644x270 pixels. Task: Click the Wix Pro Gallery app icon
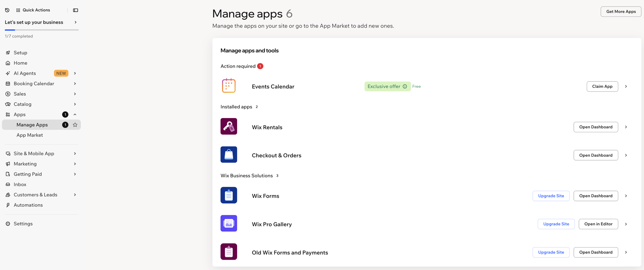pyautogui.click(x=229, y=224)
